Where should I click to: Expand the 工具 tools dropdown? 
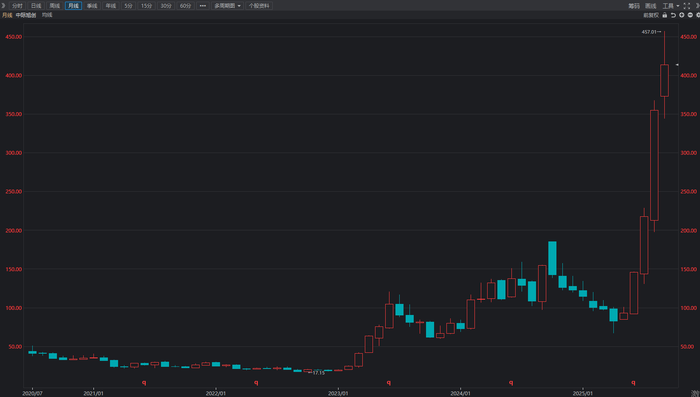tap(671, 6)
